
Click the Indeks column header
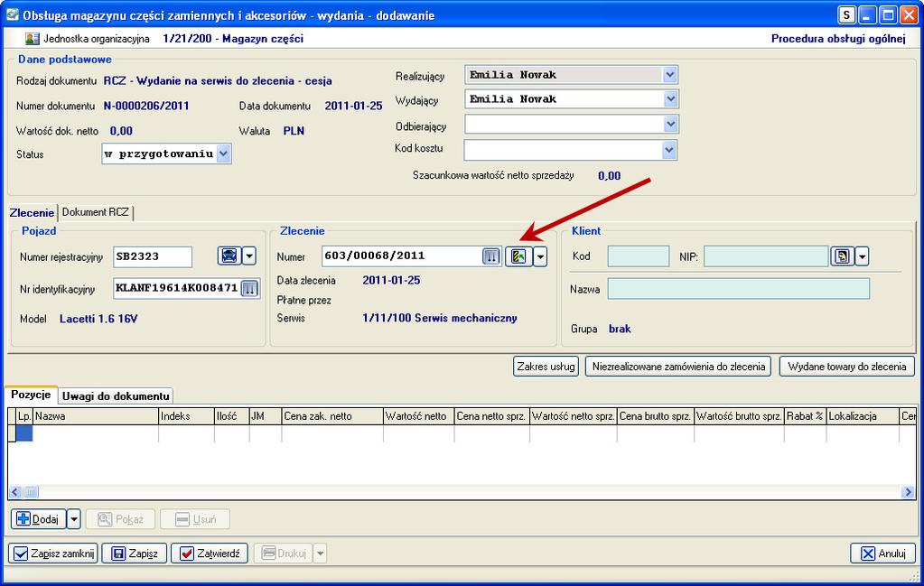pos(186,415)
